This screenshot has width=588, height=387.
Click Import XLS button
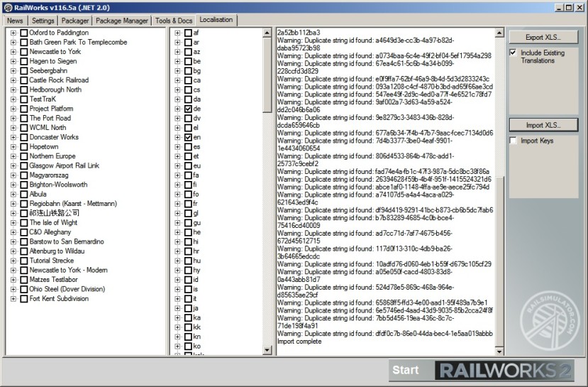point(543,125)
